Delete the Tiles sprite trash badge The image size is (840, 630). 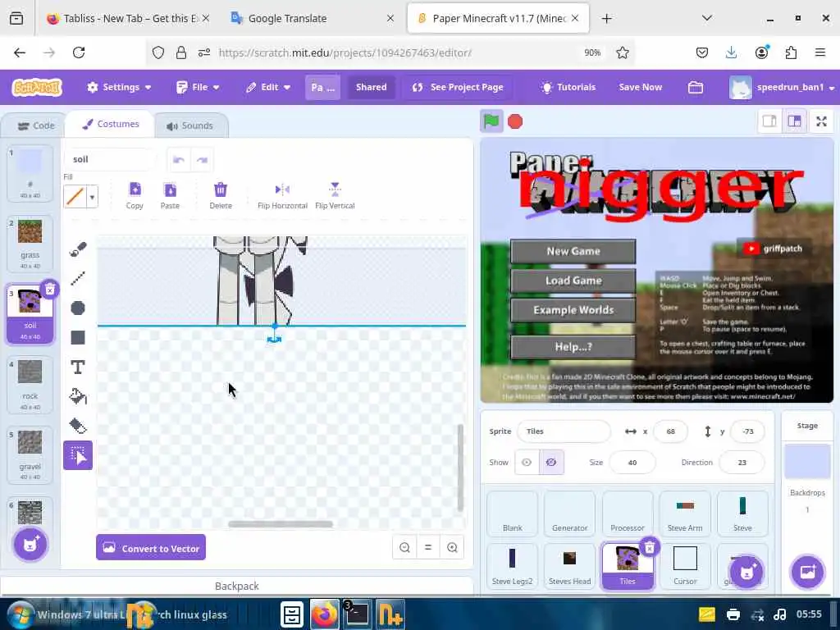coord(650,547)
